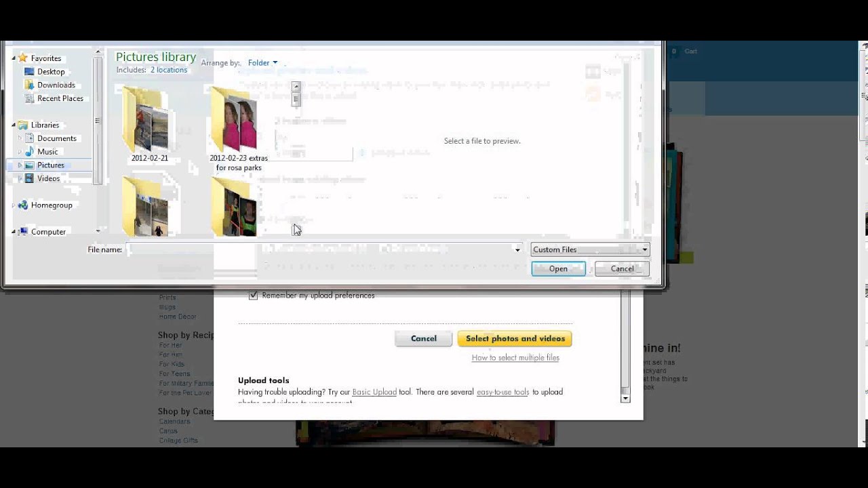This screenshot has width=868, height=488.
Task: Open the Mugs link in background page
Action: (167, 308)
